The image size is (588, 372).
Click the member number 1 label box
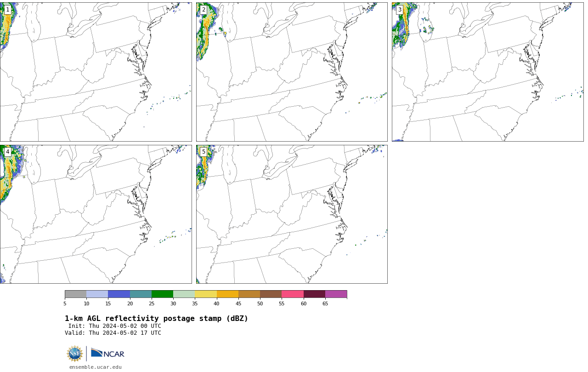click(x=7, y=10)
